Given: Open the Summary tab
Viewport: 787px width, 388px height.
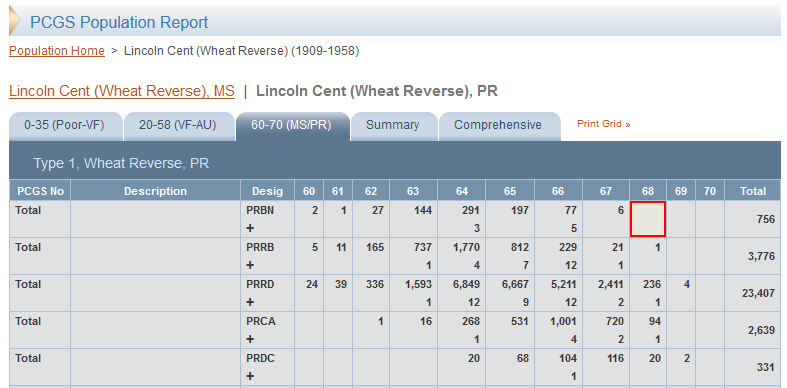Looking at the screenshot, I should point(393,125).
